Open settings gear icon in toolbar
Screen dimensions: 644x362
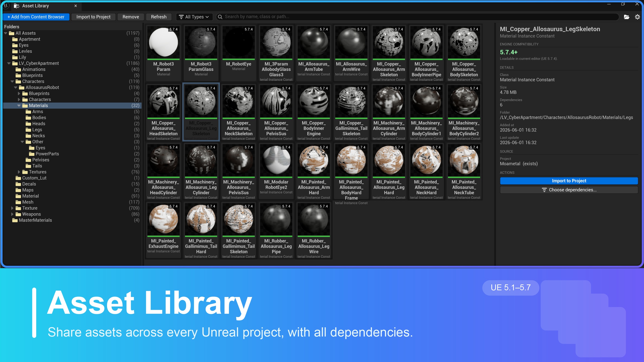coord(637,17)
